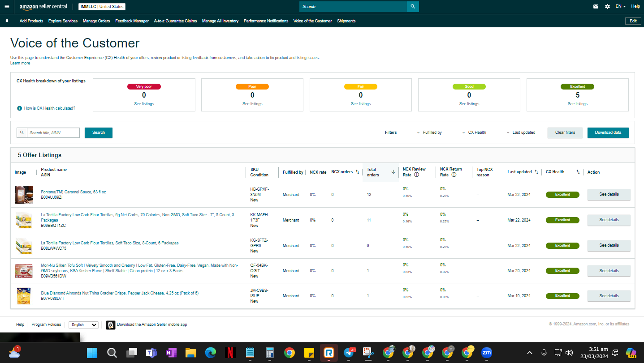This screenshot has height=363, width=644.
Task: See details for Mori-Nu Silken Tofu
Action: pos(609,271)
